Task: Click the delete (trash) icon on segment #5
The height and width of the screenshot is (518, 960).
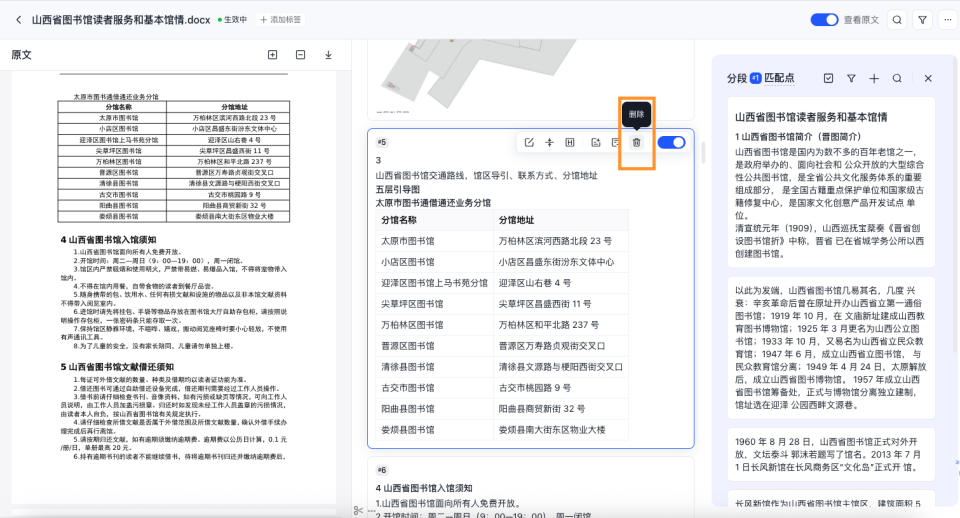Action: [636, 143]
